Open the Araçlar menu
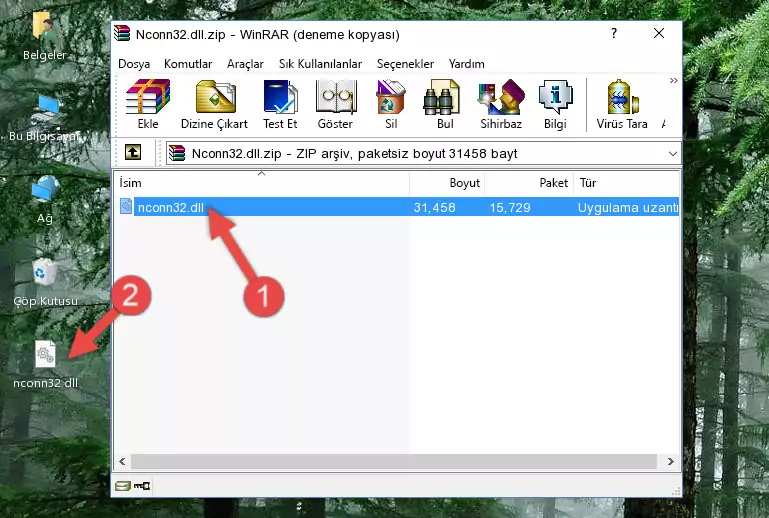The height and width of the screenshot is (518, 769). point(245,64)
